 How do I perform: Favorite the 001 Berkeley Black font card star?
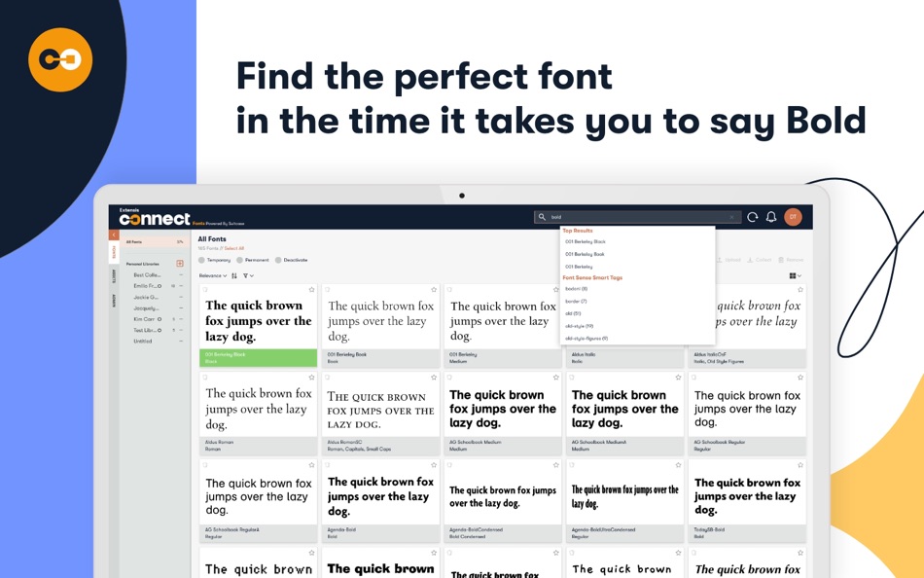(312, 290)
